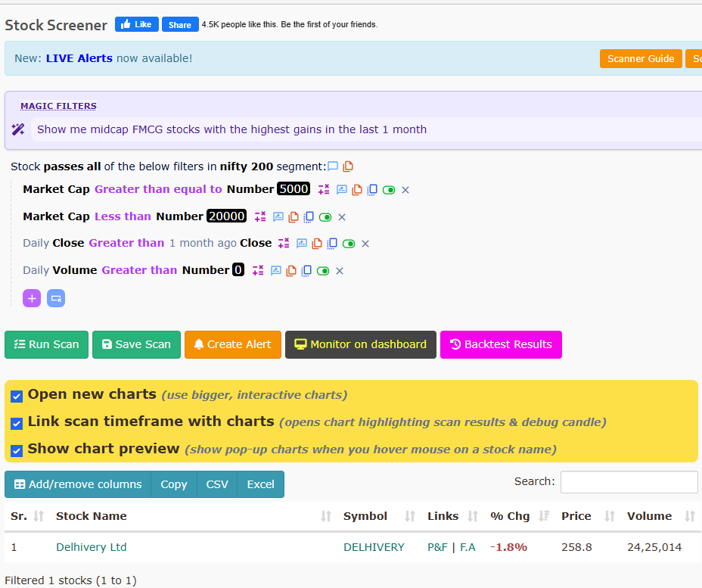Open arithmetic operations for Daily Close filter

(x=284, y=243)
